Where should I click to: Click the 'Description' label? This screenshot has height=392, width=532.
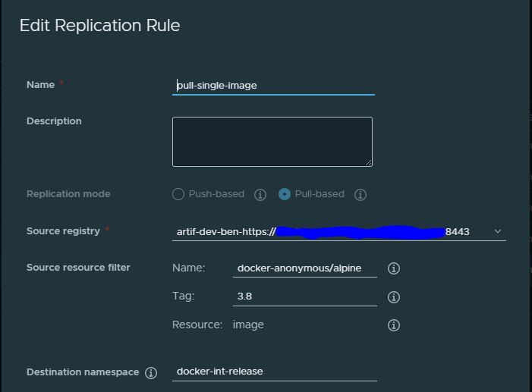pos(54,121)
